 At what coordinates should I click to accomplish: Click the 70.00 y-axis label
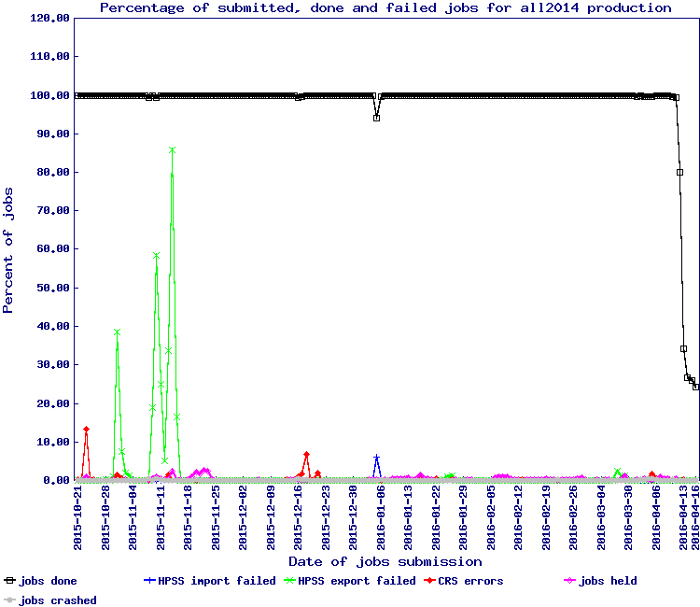tap(53, 210)
